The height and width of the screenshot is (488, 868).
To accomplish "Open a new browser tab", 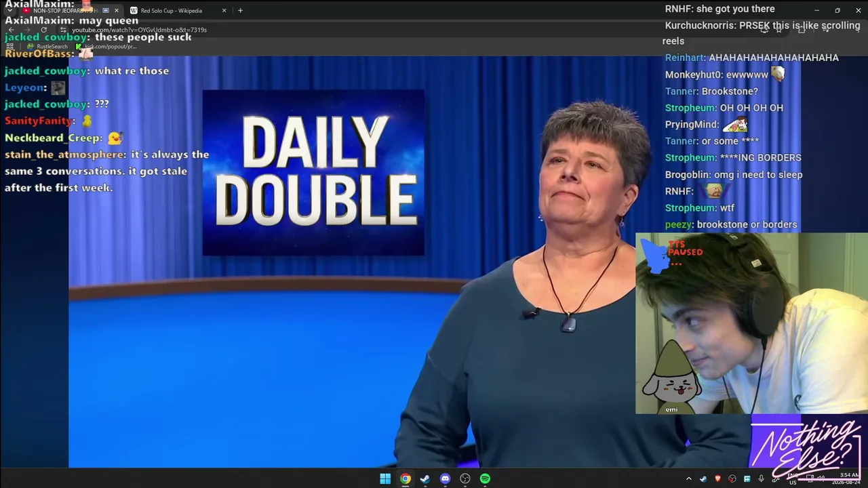I will [x=240, y=11].
